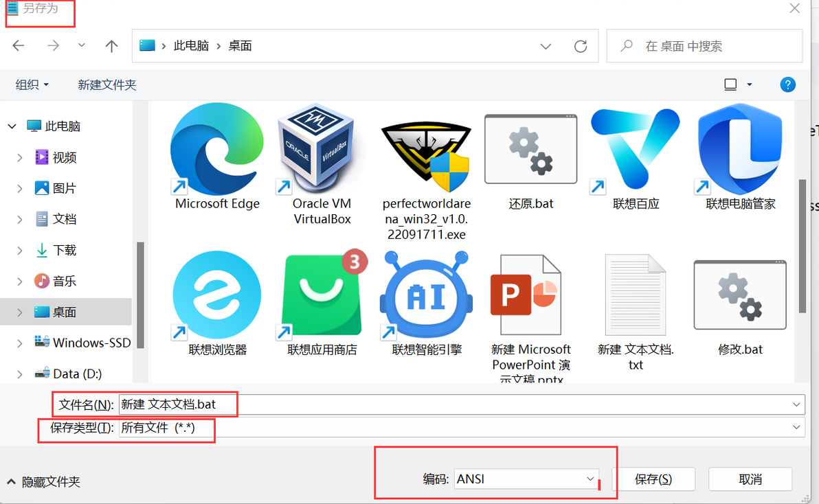Click the search magnifier icon
Screen dimensions: 819x504
point(626,47)
